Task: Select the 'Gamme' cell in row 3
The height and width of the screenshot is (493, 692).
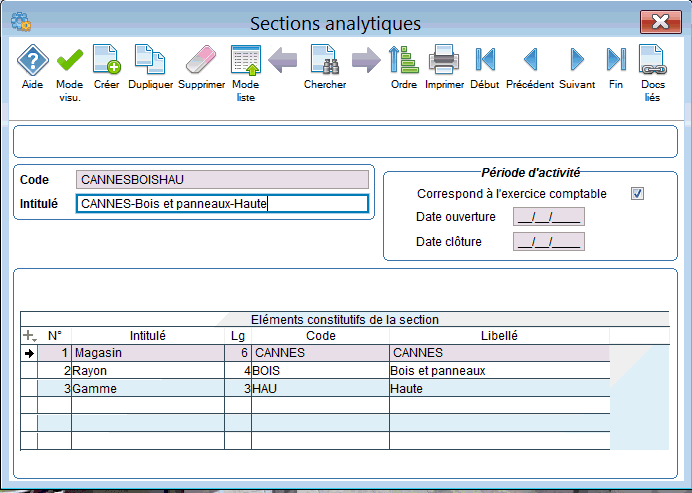Action: [148, 389]
